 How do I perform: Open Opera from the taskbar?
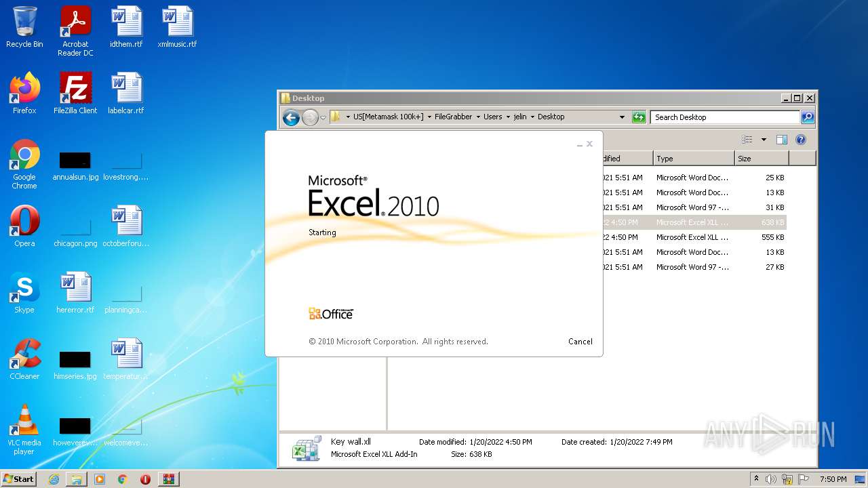tap(145, 479)
